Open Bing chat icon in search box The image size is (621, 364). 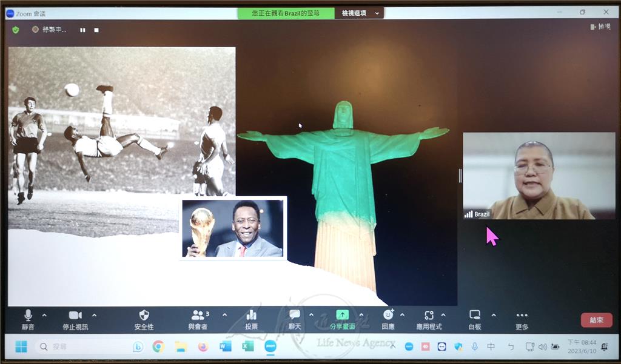pyautogui.click(x=138, y=346)
